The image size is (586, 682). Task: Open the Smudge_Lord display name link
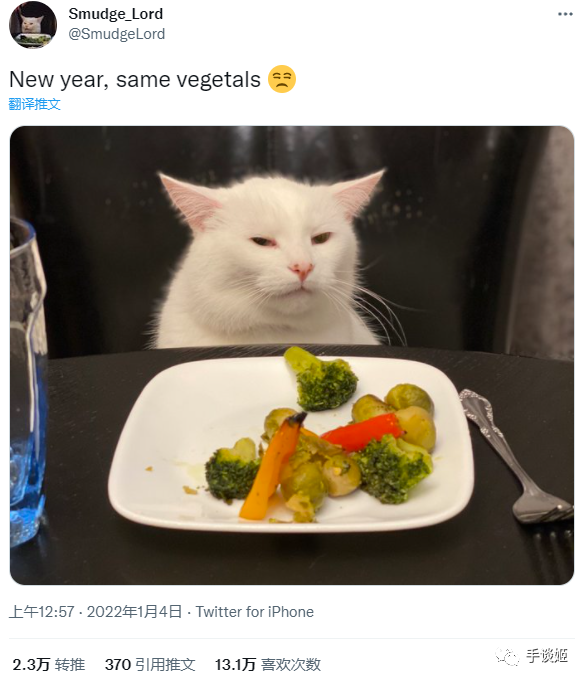[116, 14]
